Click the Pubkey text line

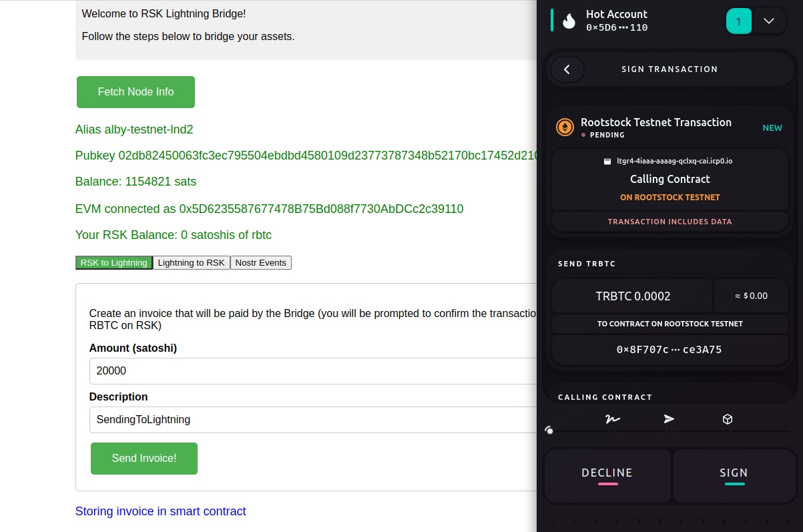(x=306, y=156)
